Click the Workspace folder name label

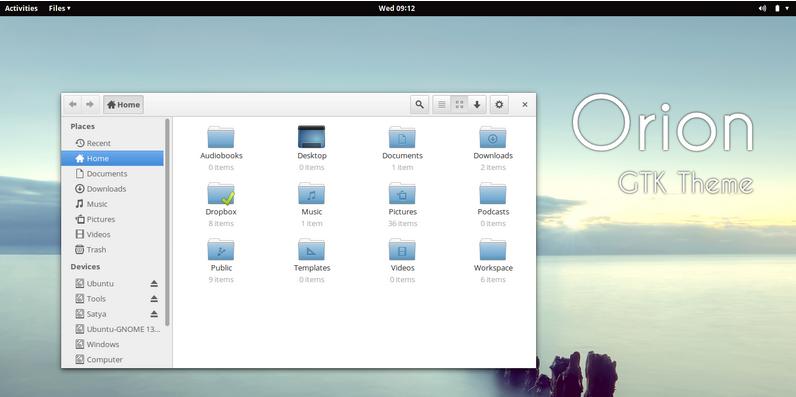coord(493,268)
